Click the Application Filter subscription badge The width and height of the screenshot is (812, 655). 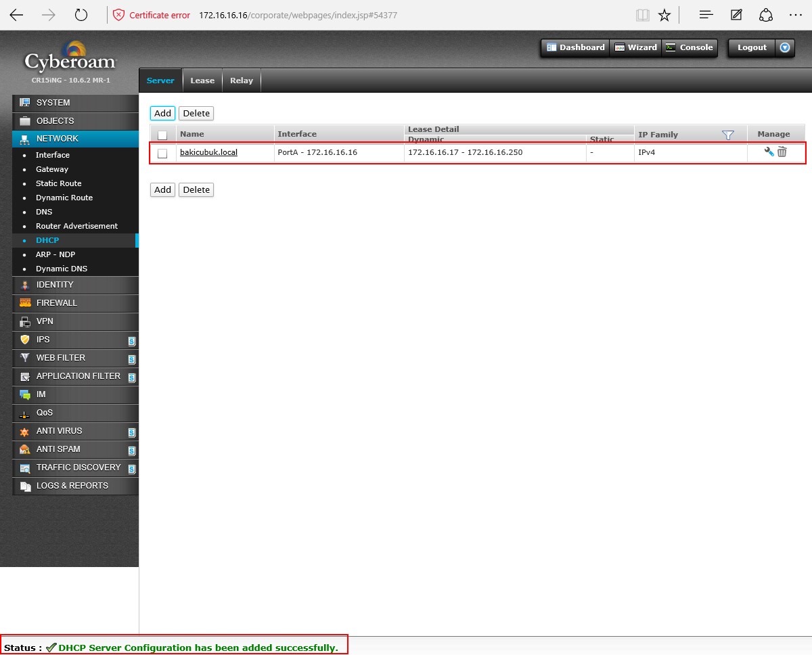tap(132, 378)
